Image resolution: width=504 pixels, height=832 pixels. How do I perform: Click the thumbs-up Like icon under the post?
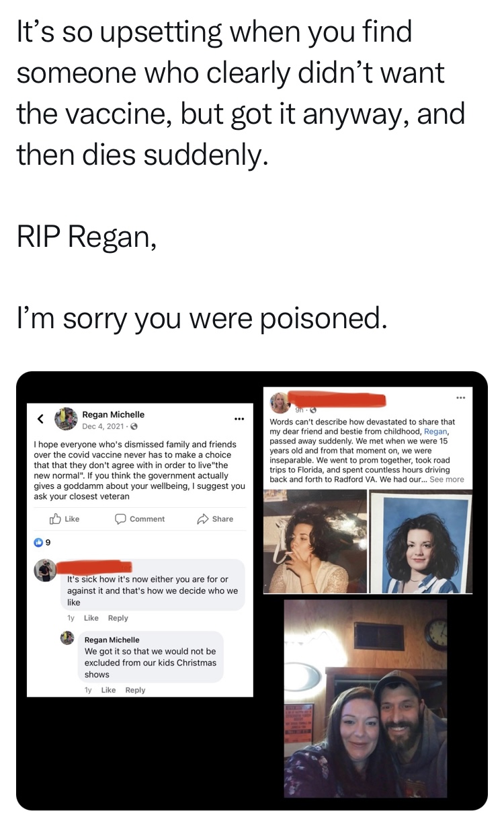click(55, 519)
